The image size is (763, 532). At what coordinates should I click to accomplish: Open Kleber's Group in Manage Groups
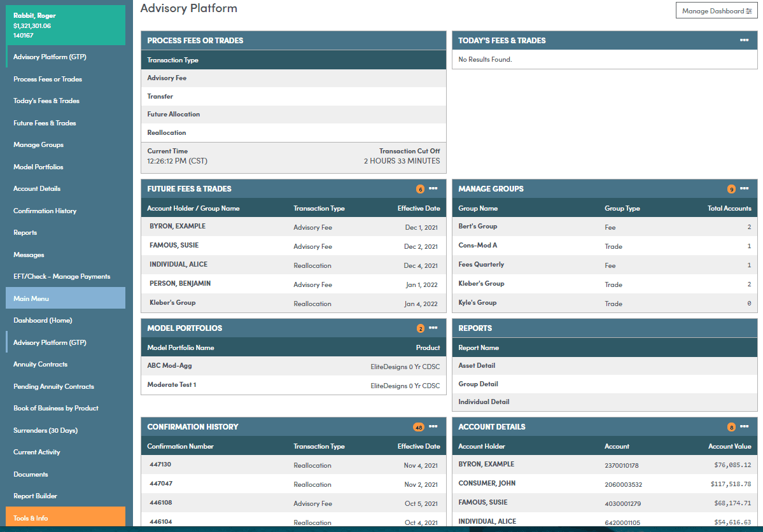[x=605, y=284]
